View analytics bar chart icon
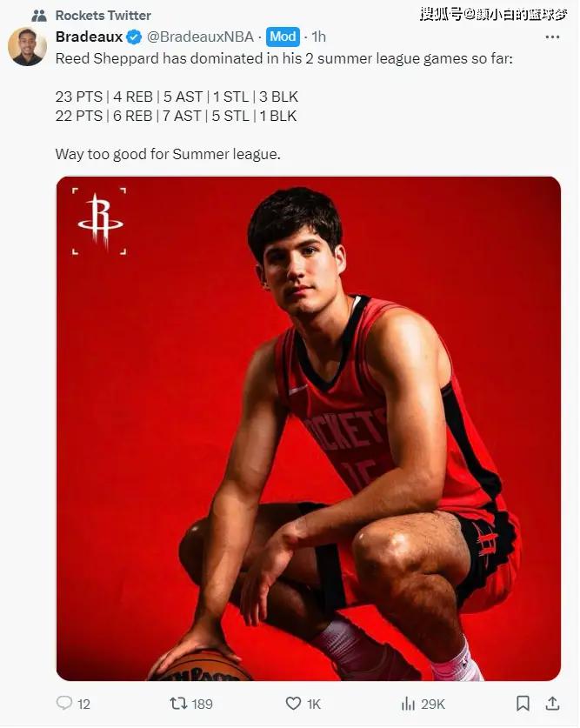The height and width of the screenshot is (728, 580). click(408, 704)
